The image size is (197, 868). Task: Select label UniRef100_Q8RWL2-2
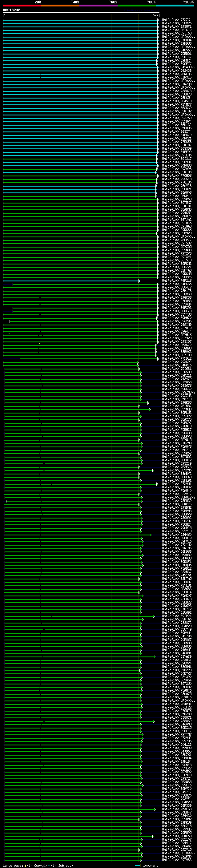(x=179, y=498)
